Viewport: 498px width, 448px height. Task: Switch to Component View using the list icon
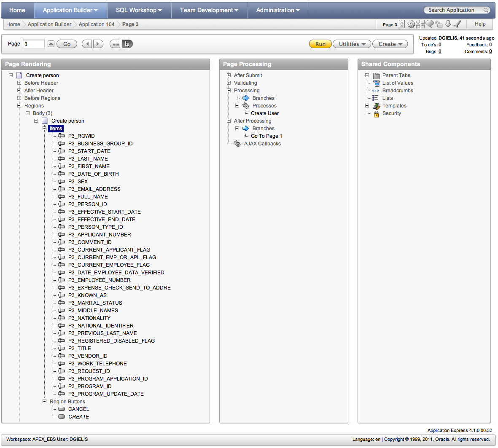(x=115, y=44)
